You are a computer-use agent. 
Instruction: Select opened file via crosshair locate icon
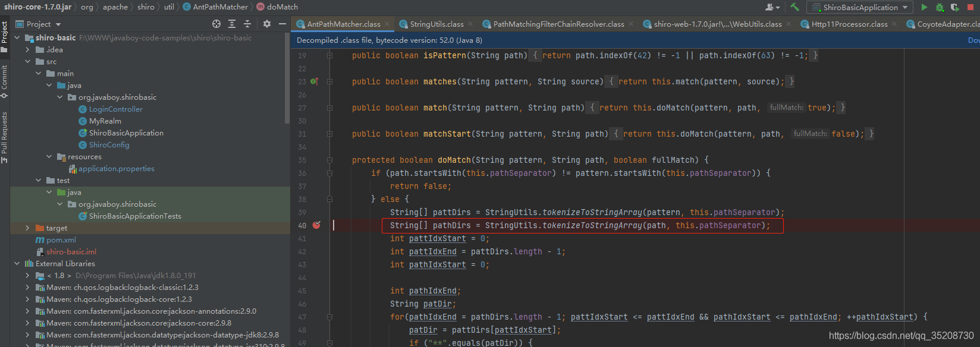point(216,24)
